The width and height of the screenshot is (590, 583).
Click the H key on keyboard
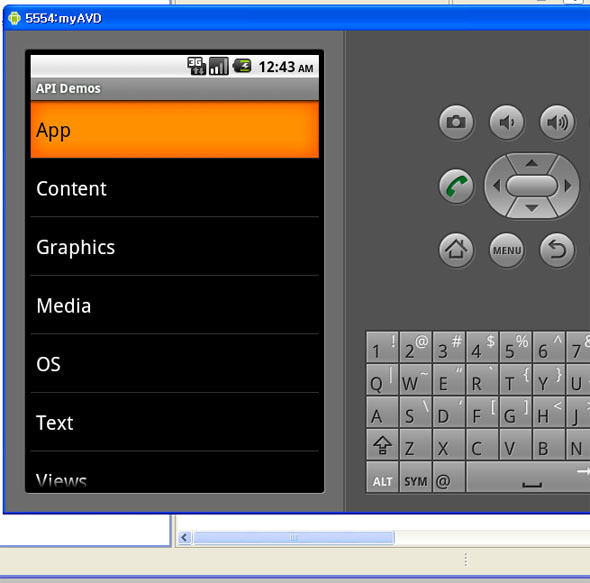548,412
